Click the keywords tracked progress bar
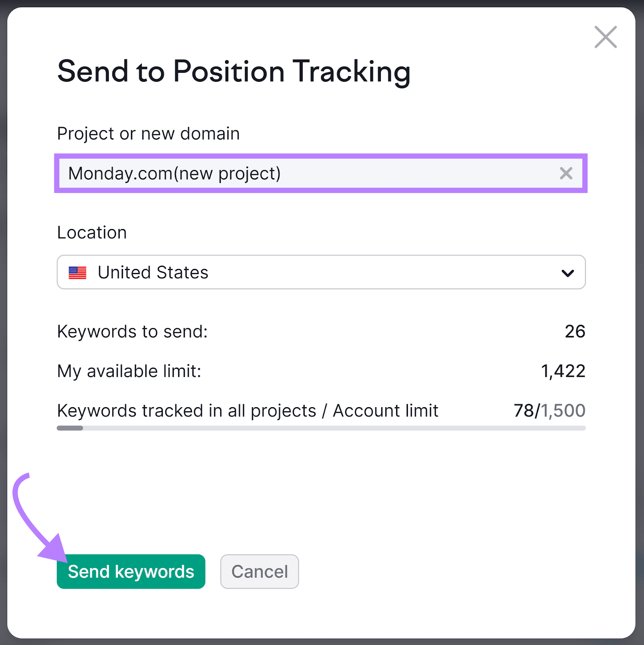The image size is (644, 645). point(321,428)
